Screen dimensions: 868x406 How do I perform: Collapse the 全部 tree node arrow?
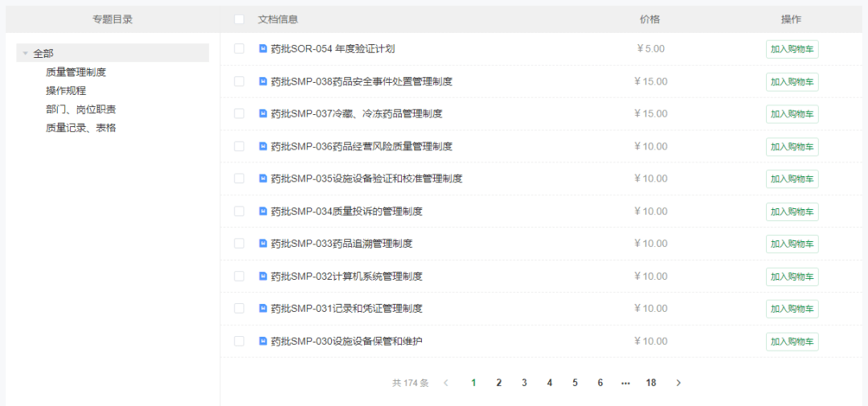coord(25,54)
